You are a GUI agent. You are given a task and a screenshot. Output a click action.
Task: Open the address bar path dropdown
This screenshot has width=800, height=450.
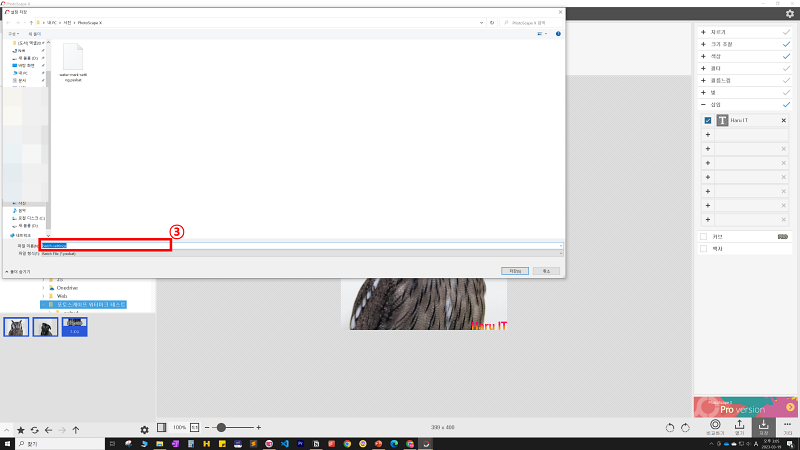(x=481, y=22)
